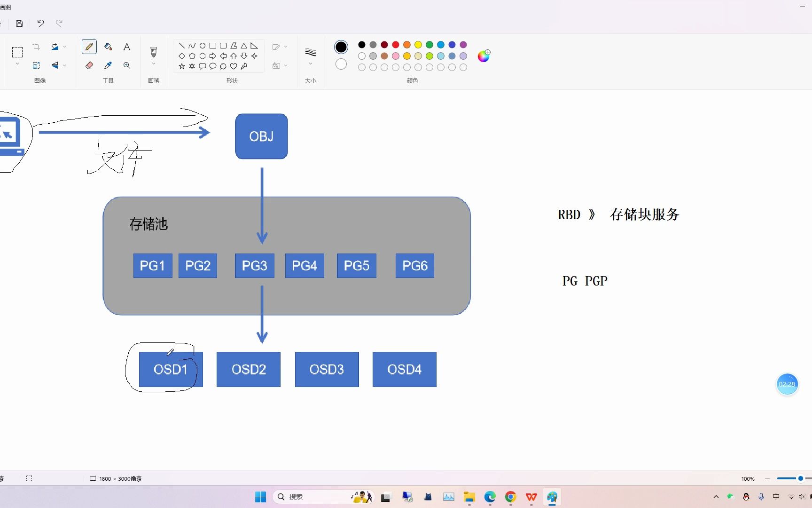Image resolution: width=812 pixels, height=508 pixels.
Task: Select the Pencil tool to confirm it stays active
Action: (x=89, y=47)
